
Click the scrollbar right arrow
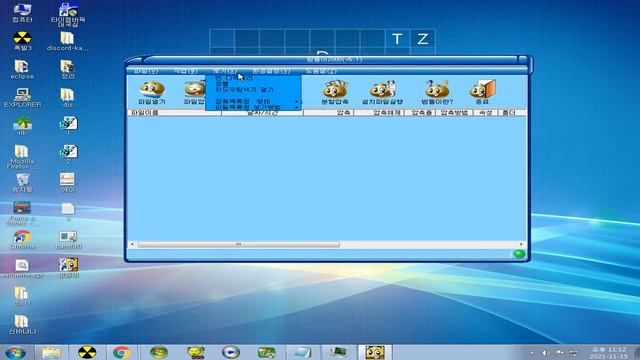tap(522, 244)
